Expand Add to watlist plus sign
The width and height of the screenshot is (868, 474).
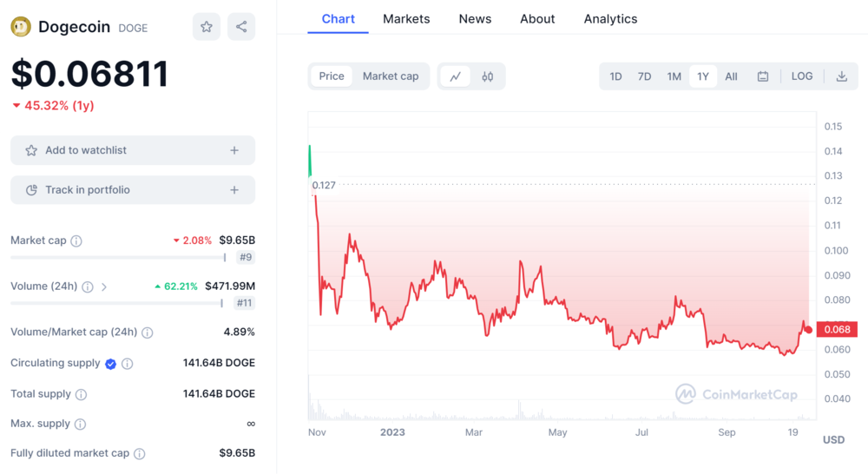pyautogui.click(x=234, y=150)
